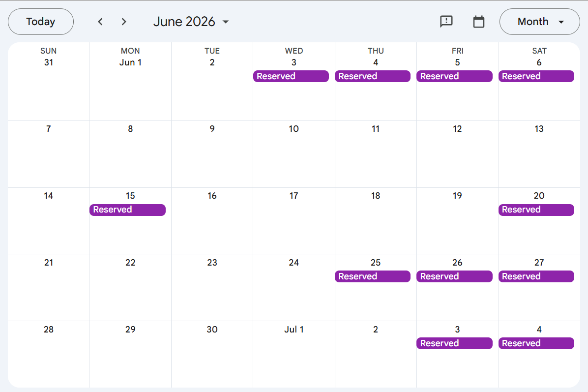Open Reserved event on Thursday June 25

373,276
